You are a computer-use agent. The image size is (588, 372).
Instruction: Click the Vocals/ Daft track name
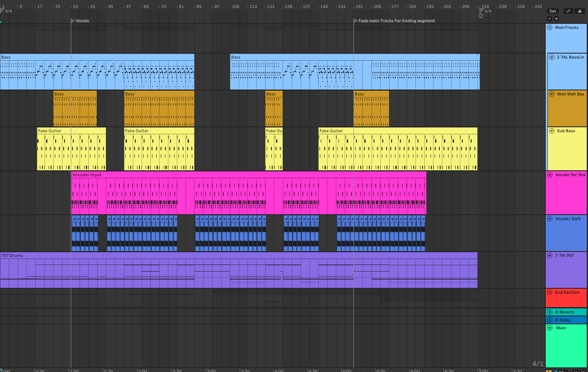(568, 218)
